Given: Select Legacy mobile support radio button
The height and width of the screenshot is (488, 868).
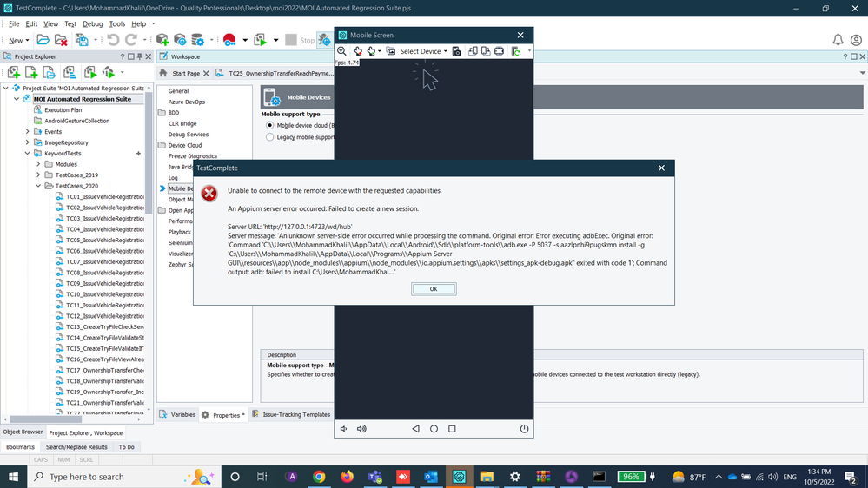Looking at the screenshot, I should 269,137.
